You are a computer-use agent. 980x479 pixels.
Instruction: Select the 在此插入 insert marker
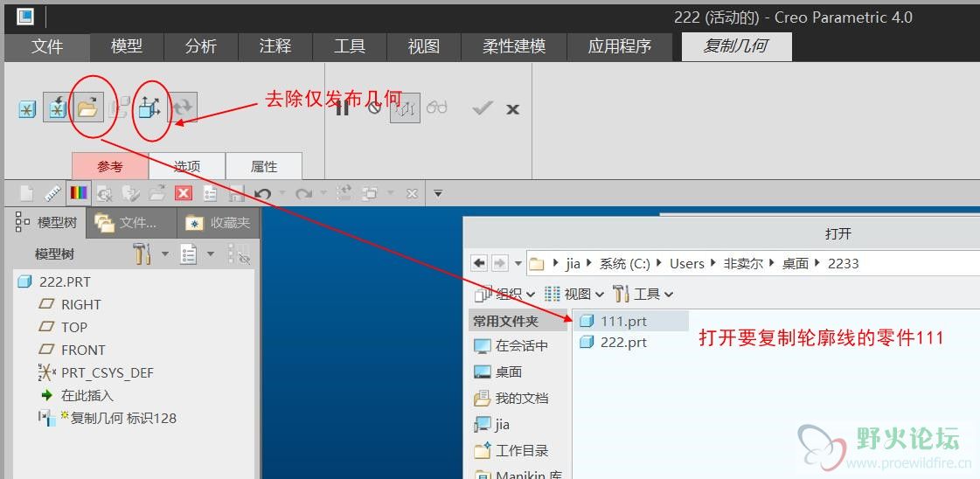point(78,395)
